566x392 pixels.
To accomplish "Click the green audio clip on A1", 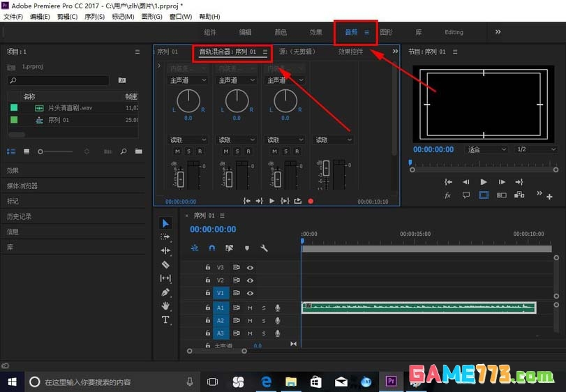I will 419,308.
